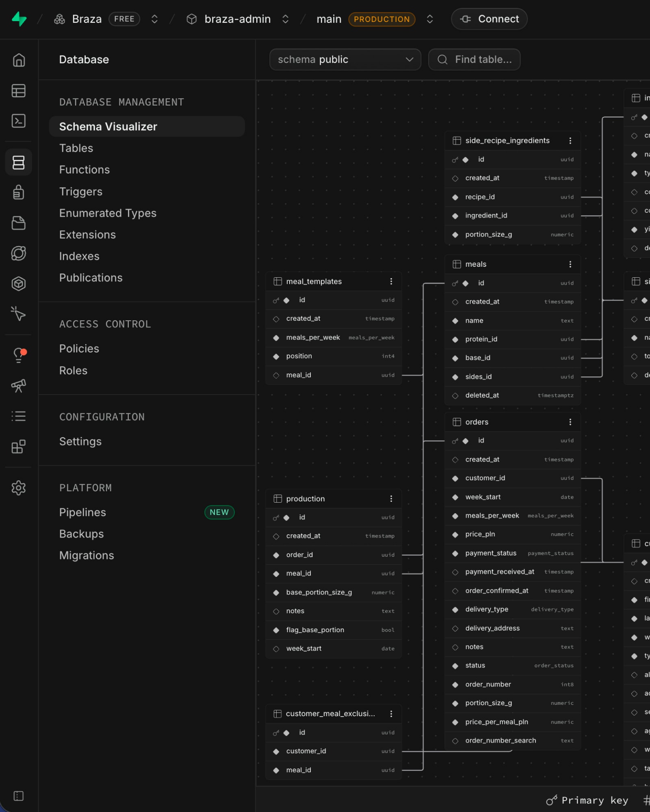Screen dimensions: 650x812
Task: Open Tables in Database menu
Action: click(76, 148)
